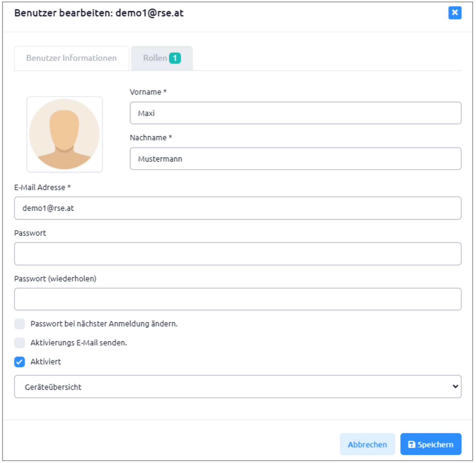Click the user avatar picture
This screenshot has width=476, height=463.
64,134
